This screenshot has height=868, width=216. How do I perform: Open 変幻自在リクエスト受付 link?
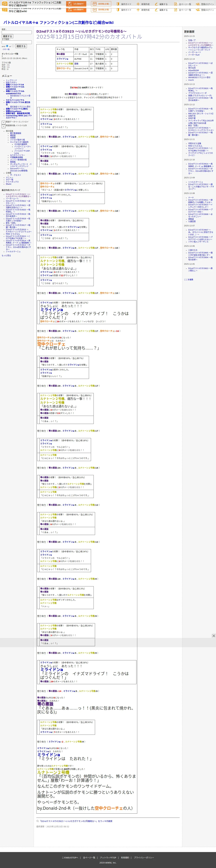point(20,107)
